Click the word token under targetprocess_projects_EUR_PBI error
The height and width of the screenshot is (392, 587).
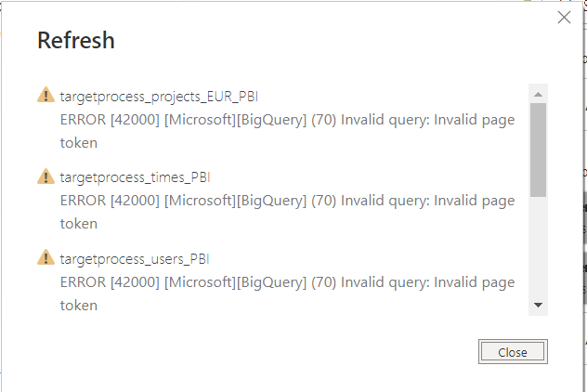click(x=79, y=143)
